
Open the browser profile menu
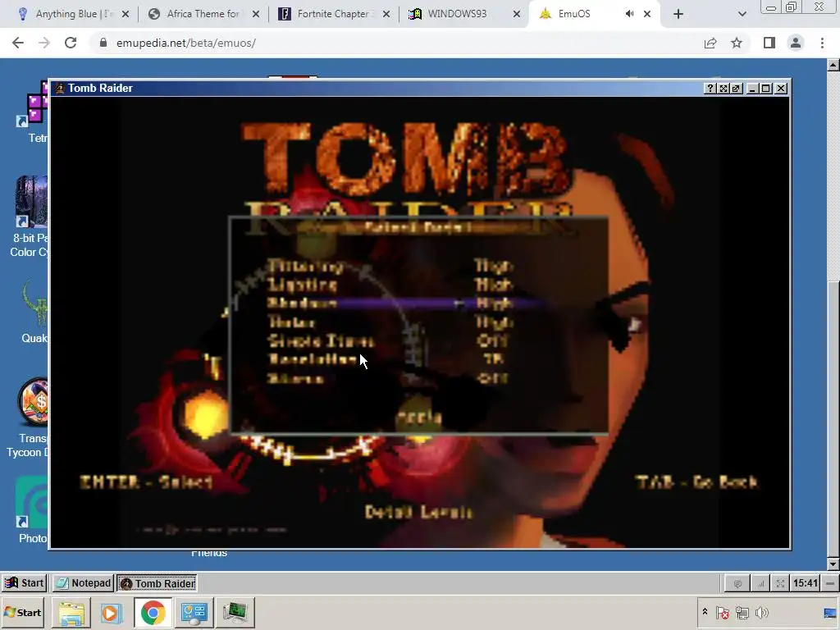click(796, 43)
